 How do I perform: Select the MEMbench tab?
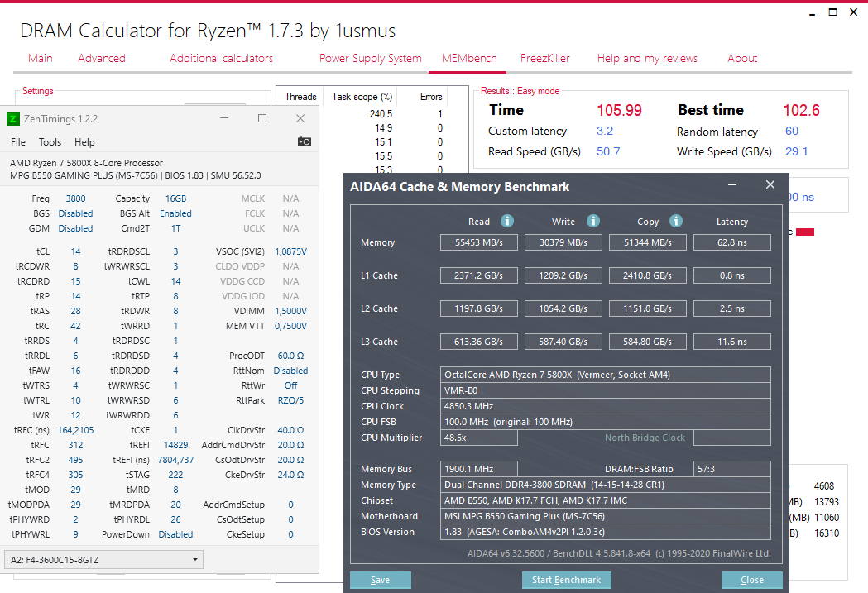[x=469, y=58]
